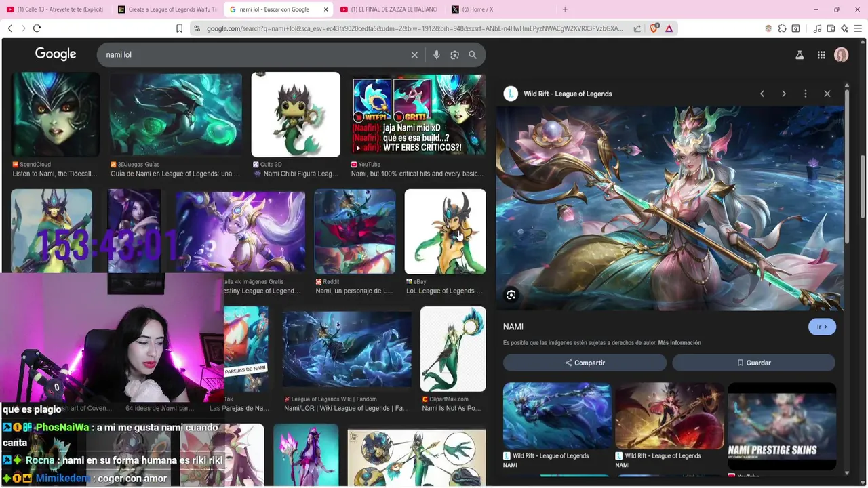Viewport: 868px width, 488px height.
Task: Go back in the browser
Action: pyautogui.click(x=9, y=28)
